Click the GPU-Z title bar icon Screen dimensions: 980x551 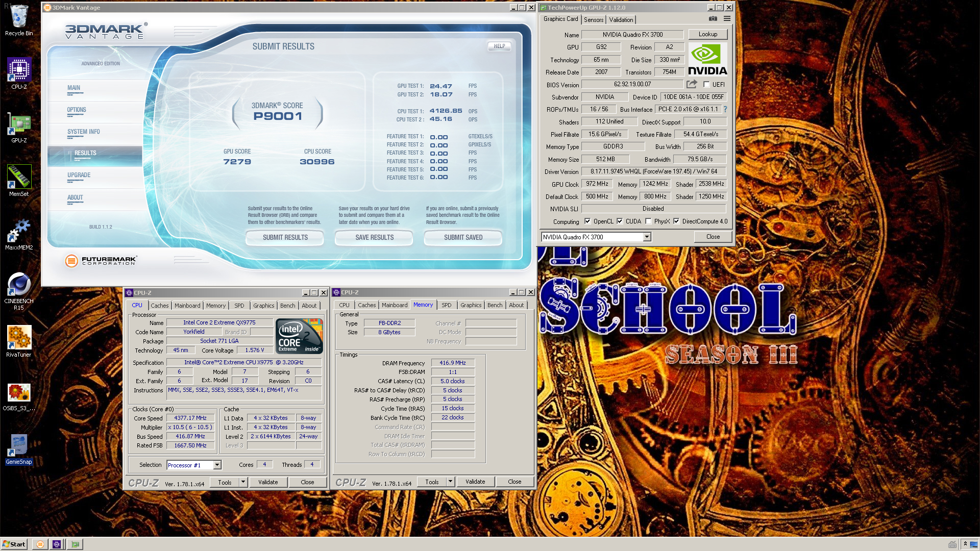(543, 8)
